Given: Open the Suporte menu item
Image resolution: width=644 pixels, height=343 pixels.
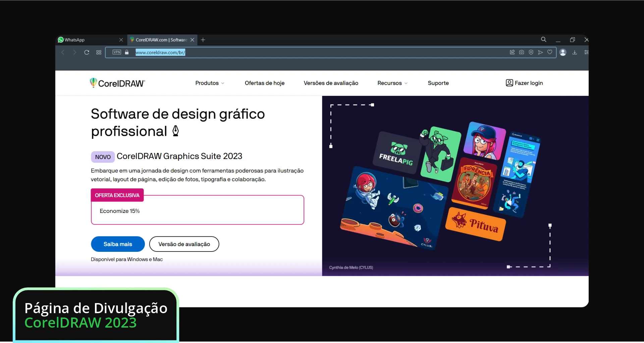Looking at the screenshot, I should (x=438, y=83).
